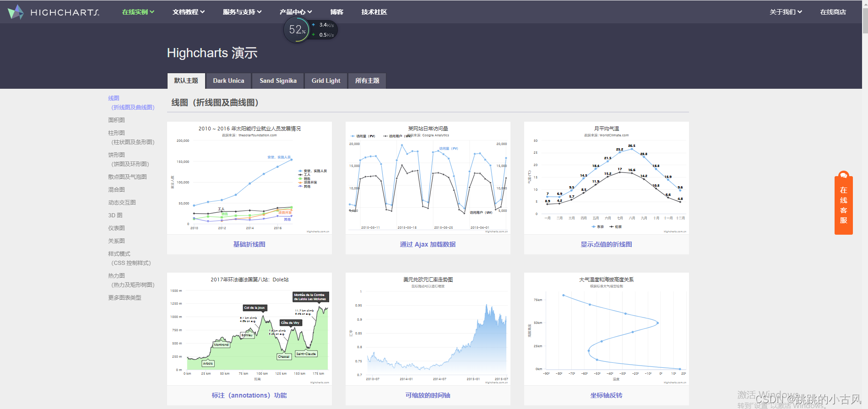Open 样式模式 (CSS 控制样式) in sidebar
This screenshot has height=409, width=868.
130,258
